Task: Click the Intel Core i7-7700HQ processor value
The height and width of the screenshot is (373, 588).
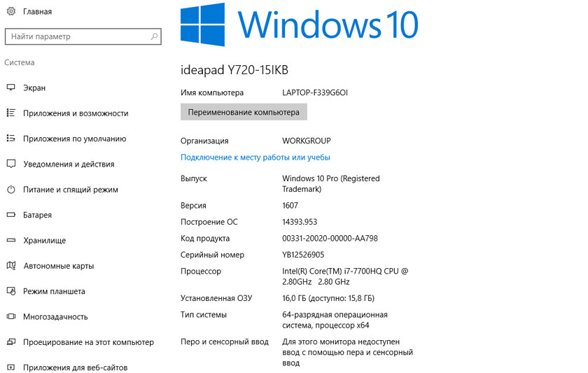Action: point(345,276)
